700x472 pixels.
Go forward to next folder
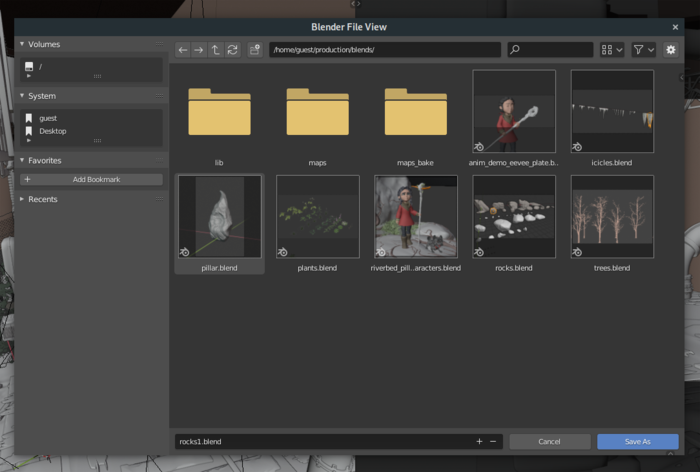tap(199, 50)
